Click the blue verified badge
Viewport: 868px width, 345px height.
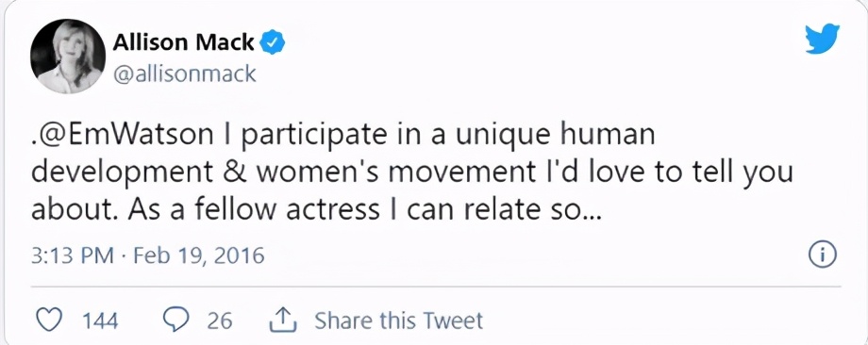tap(273, 42)
